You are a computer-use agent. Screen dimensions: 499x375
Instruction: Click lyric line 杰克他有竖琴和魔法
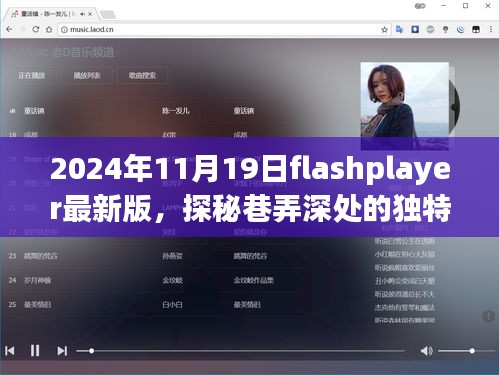pyautogui.click(x=405, y=307)
